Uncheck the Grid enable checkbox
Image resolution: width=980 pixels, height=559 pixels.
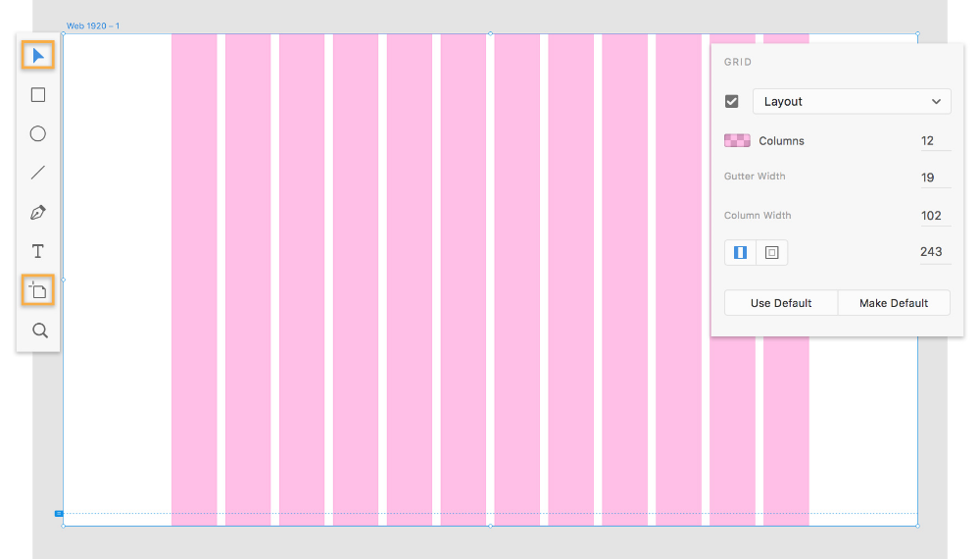[x=732, y=101]
